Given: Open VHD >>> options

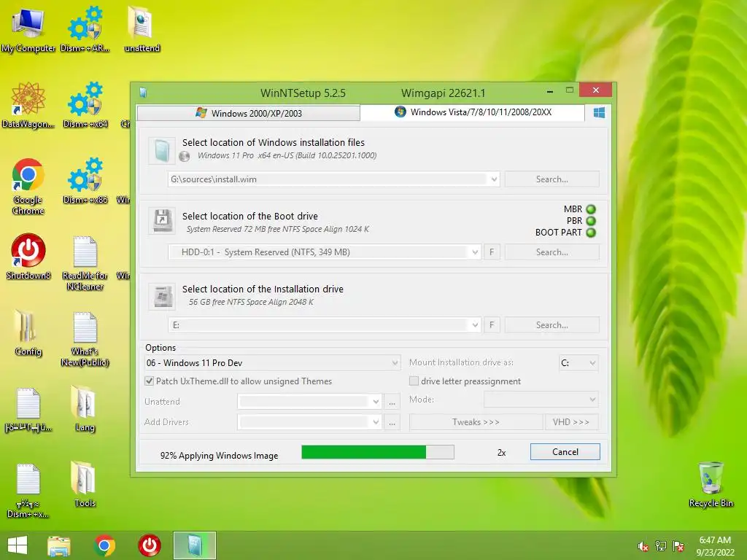Looking at the screenshot, I should pos(571,422).
